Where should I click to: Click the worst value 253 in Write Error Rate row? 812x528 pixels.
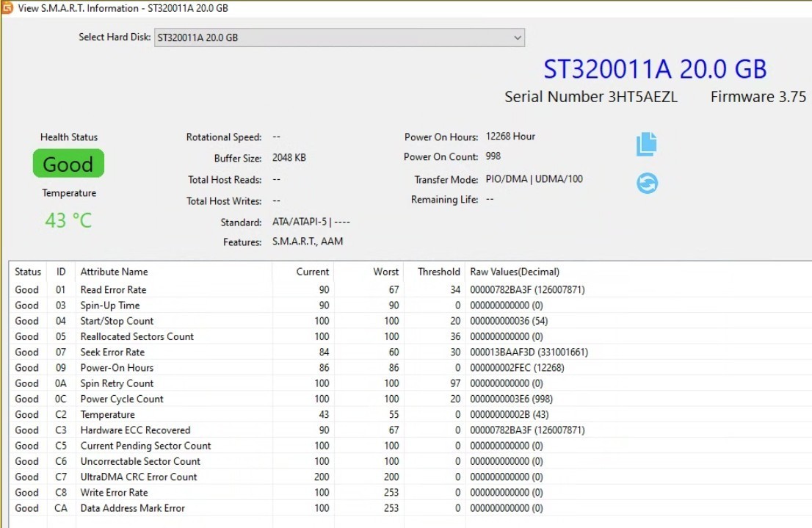click(391, 492)
